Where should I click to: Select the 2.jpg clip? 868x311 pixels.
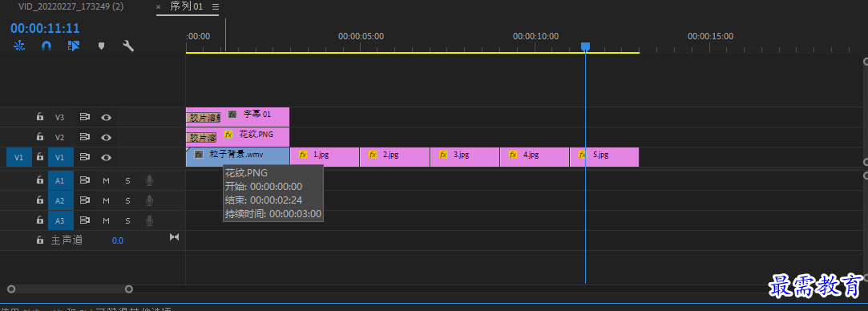tap(394, 157)
